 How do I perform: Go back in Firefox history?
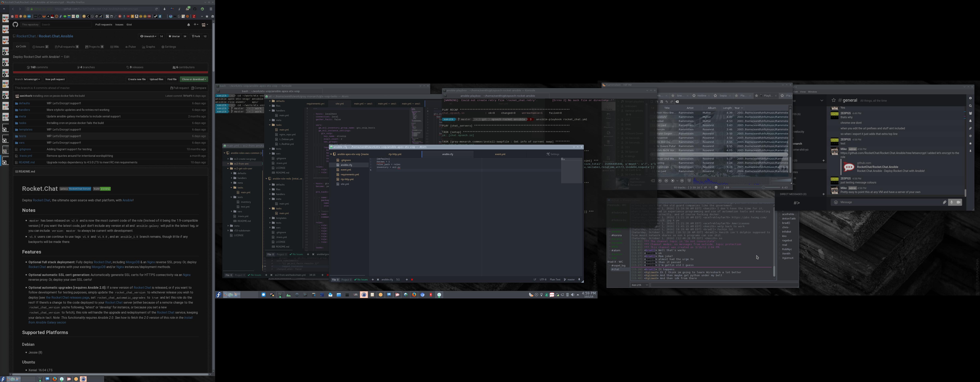[13, 9]
